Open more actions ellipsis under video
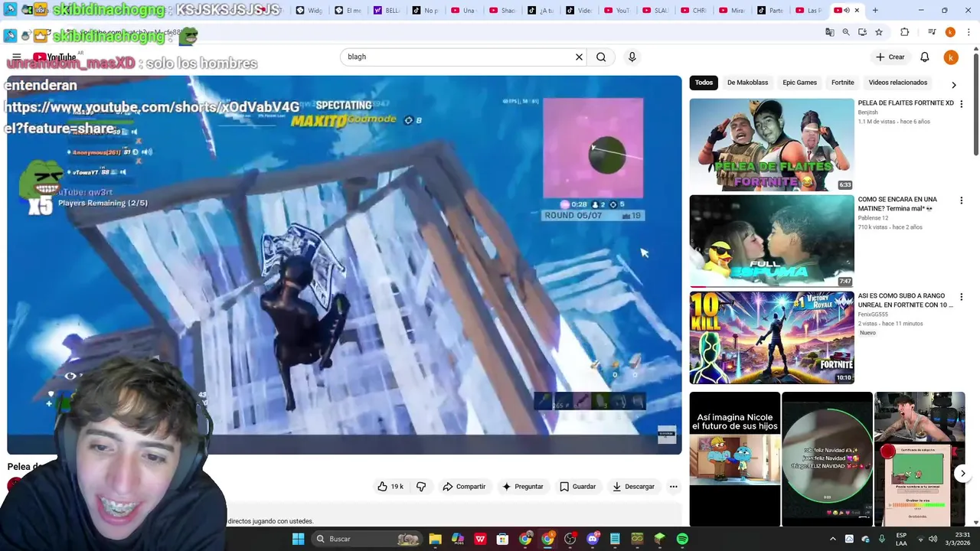 (x=673, y=487)
